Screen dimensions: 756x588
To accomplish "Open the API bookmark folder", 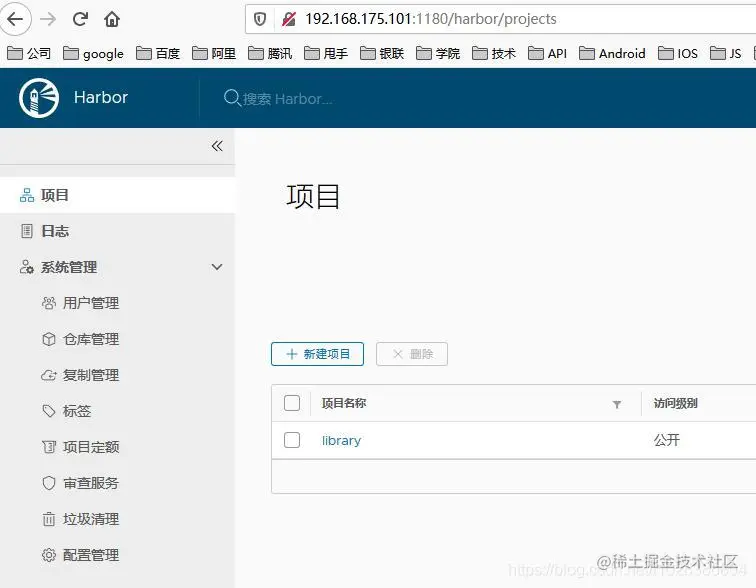I will click(547, 53).
